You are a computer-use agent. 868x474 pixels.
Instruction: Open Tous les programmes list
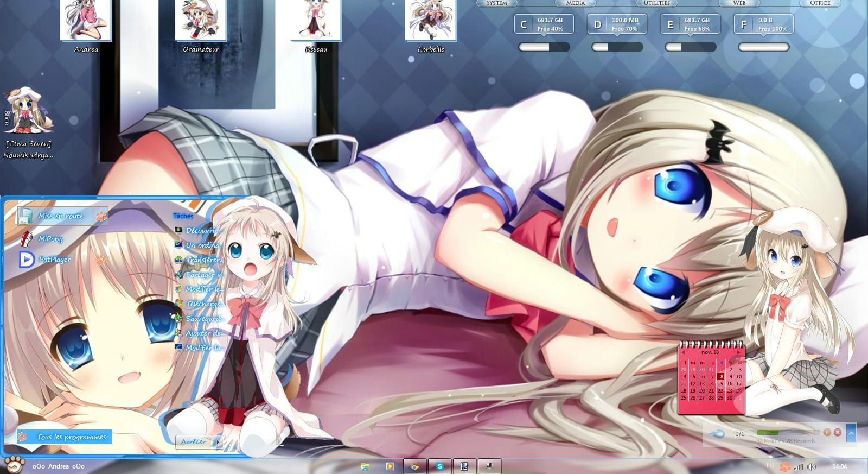click(64, 437)
